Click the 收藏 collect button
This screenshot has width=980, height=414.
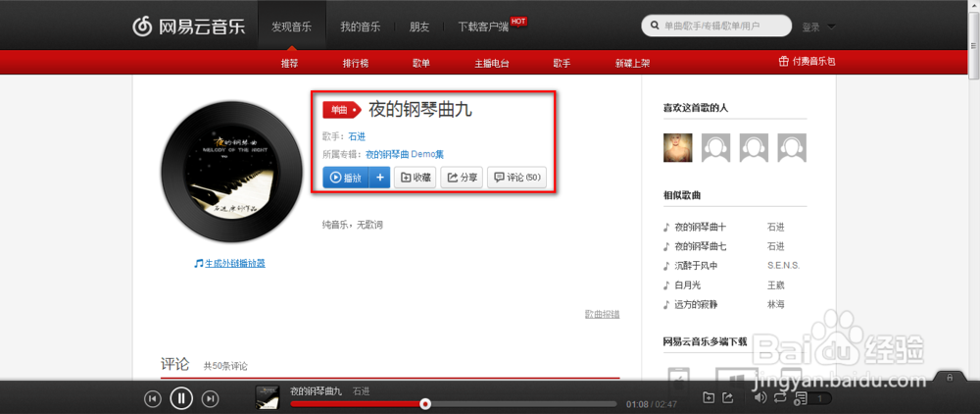[x=415, y=178]
